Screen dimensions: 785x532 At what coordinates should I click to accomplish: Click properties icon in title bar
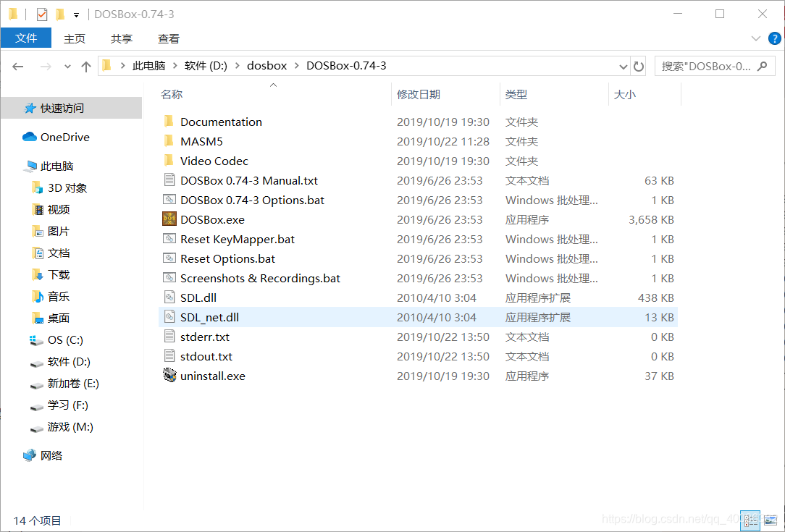coord(42,14)
